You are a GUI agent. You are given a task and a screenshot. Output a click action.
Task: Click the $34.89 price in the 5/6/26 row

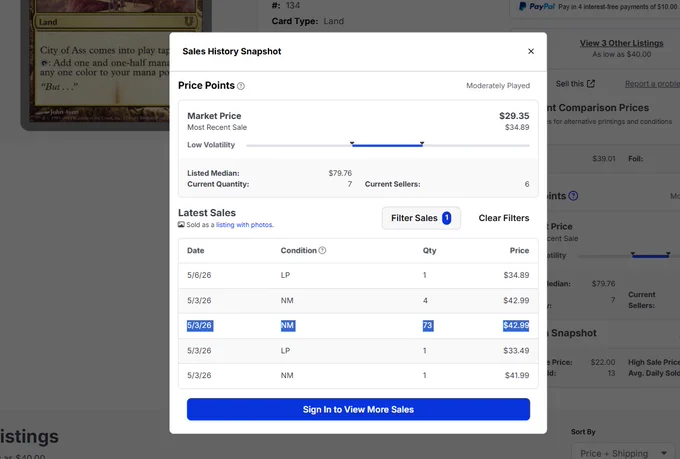tap(516, 275)
